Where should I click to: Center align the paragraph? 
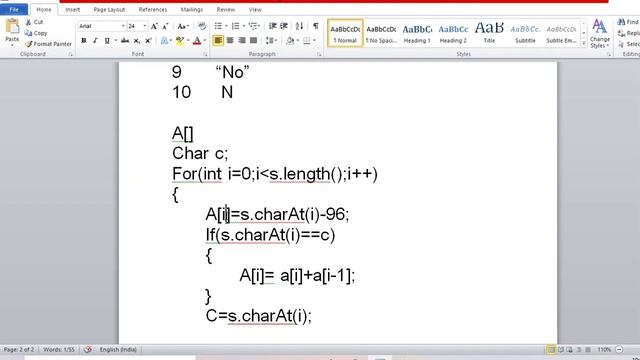click(x=230, y=40)
